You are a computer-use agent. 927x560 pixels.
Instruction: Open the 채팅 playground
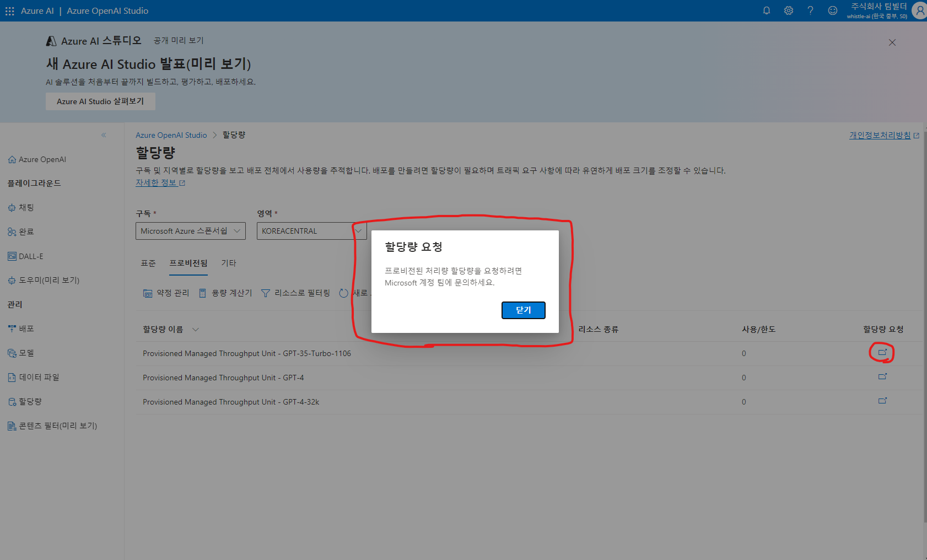(22, 208)
